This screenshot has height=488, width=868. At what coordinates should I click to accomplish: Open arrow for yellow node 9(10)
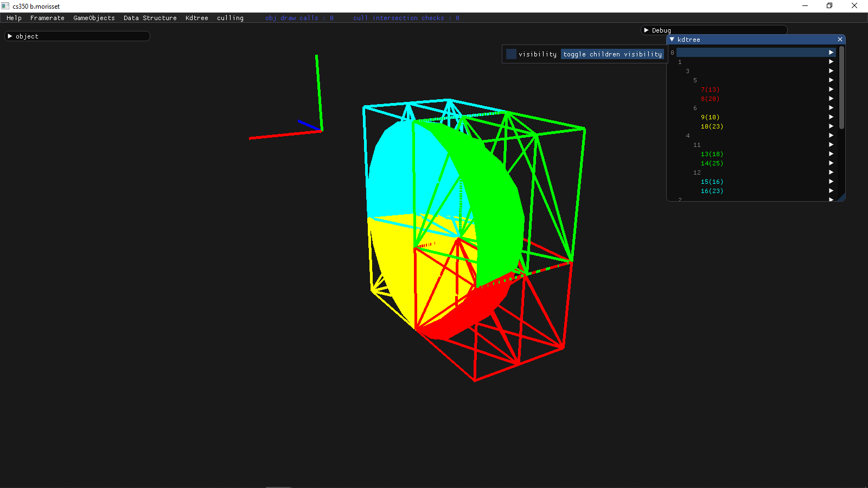[831, 117]
